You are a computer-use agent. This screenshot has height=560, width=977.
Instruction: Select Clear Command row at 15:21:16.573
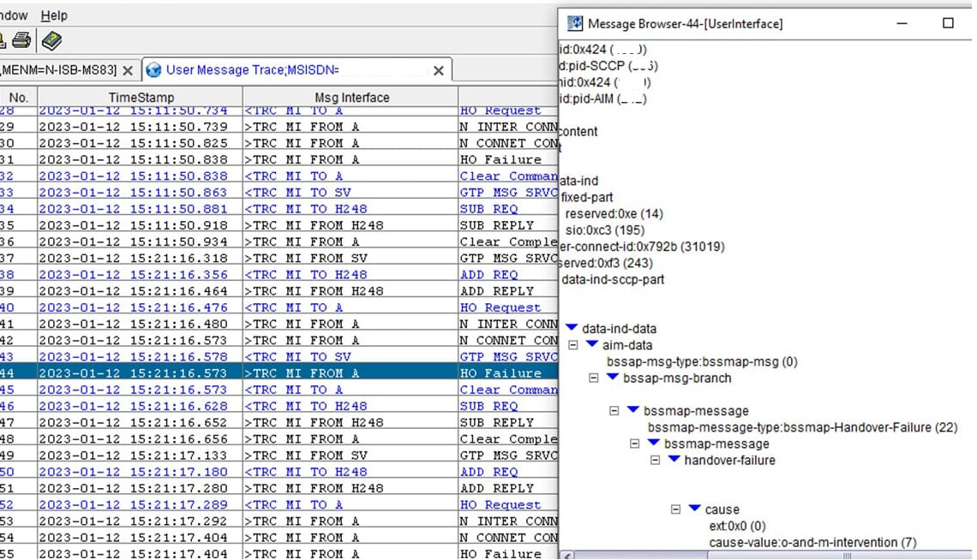point(279,390)
